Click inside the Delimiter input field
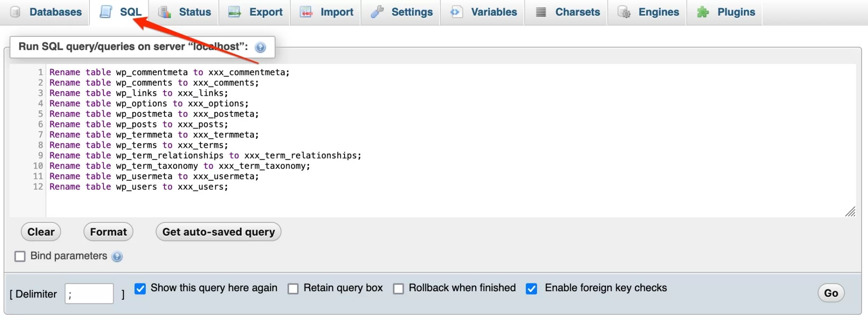The width and height of the screenshot is (868, 320). coord(89,294)
